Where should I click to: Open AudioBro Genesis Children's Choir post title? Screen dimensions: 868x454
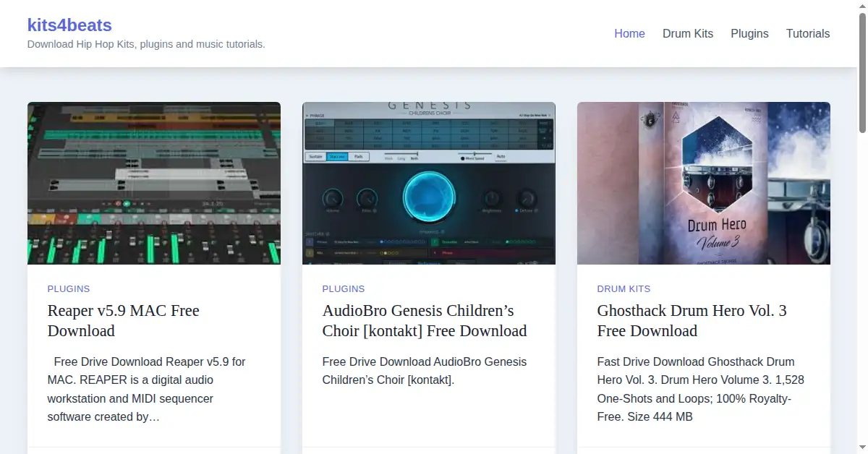425,320
